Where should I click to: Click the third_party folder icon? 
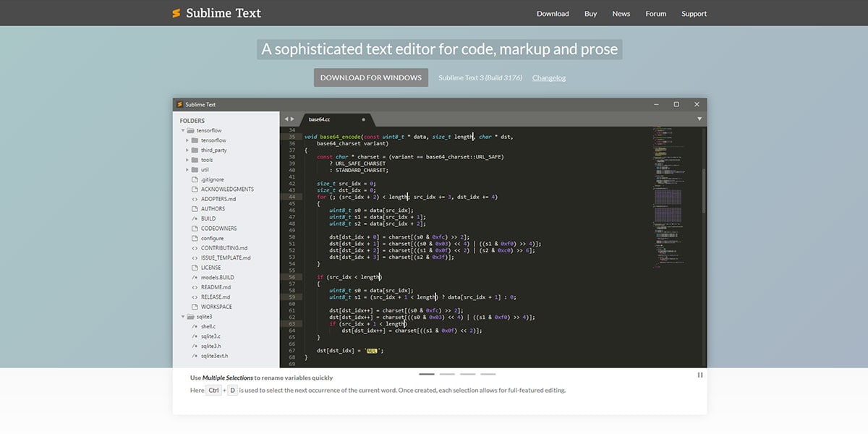195,150
